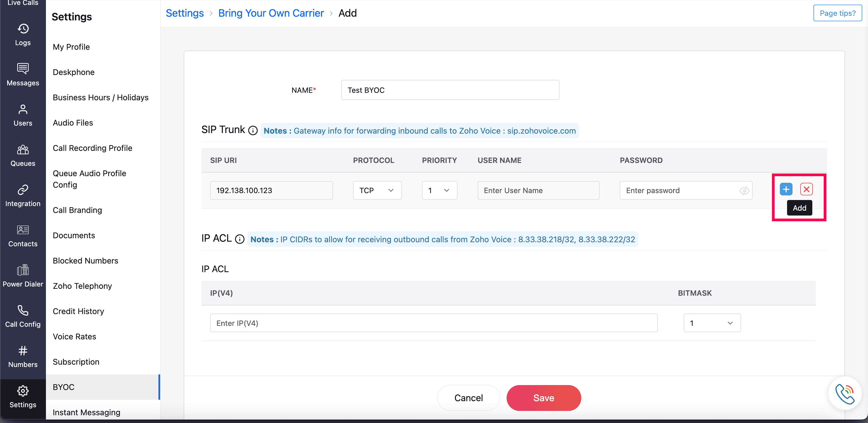Click Bring Your Own Carrier breadcrumb
Image resolution: width=868 pixels, height=423 pixels.
(x=271, y=13)
